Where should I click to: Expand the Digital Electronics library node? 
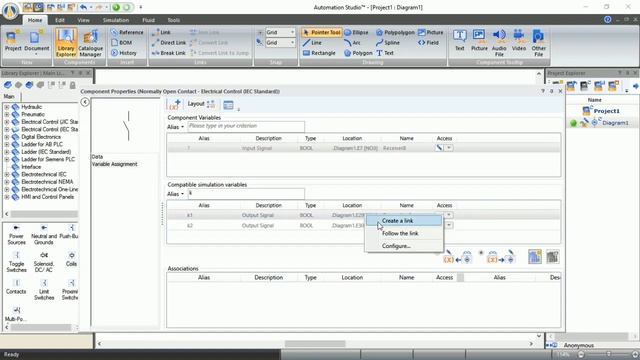(7, 137)
